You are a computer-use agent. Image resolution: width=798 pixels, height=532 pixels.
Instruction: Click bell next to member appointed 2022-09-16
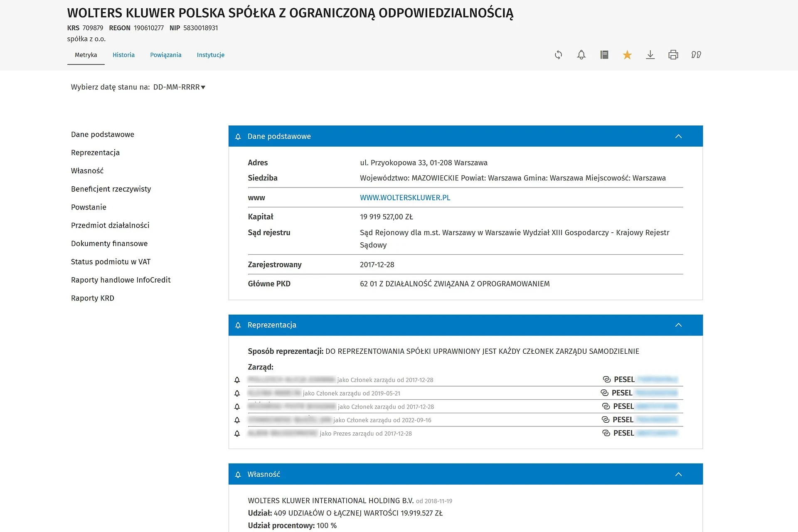tap(237, 420)
